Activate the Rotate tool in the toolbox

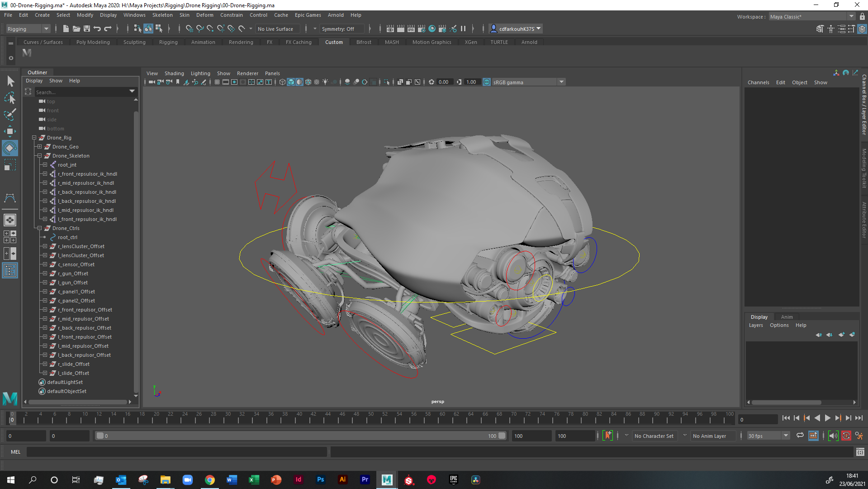(9, 148)
